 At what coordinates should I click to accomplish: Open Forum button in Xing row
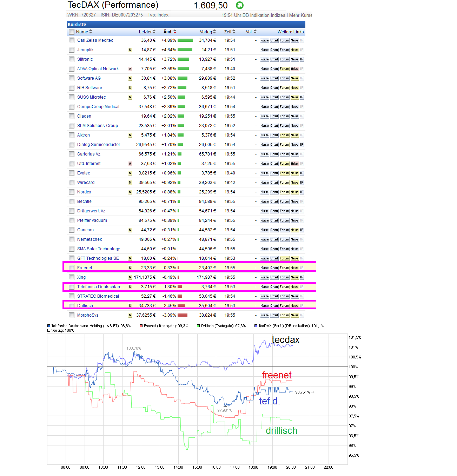coord(285,277)
